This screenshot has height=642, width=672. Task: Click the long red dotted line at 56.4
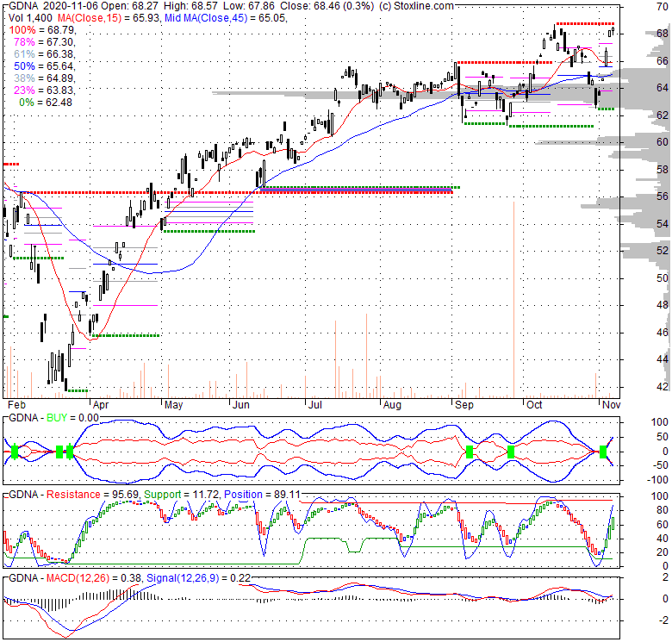[x=238, y=193]
